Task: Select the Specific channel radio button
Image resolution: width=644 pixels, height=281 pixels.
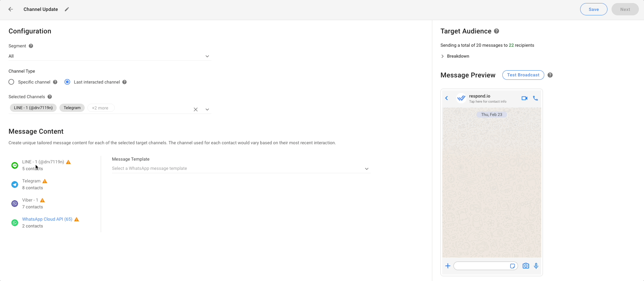Action: pos(12,82)
